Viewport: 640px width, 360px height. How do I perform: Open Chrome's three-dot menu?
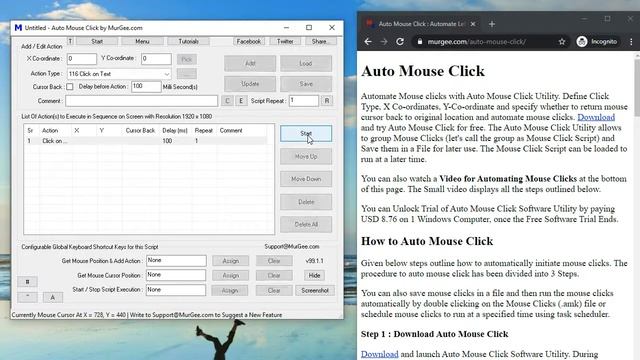[x=631, y=42]
